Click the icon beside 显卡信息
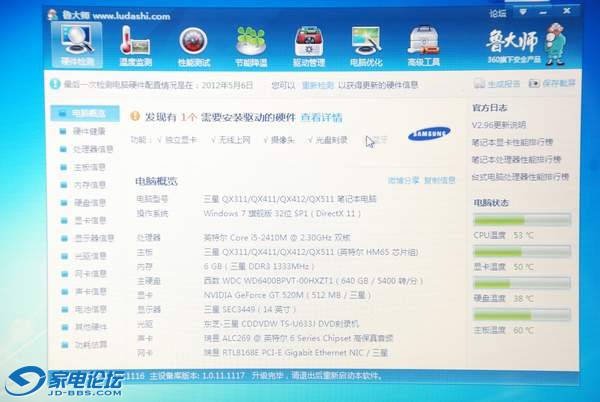 click(64, 220)
